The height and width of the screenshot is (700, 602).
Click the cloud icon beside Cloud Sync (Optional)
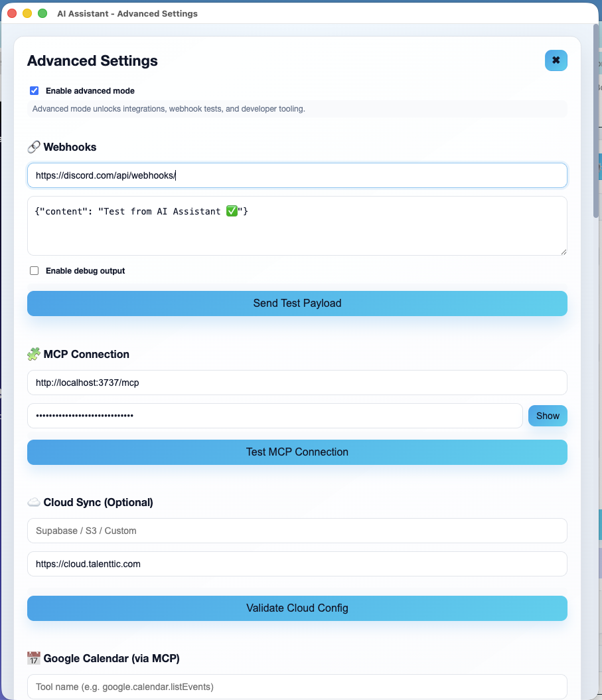click(34, 501)
